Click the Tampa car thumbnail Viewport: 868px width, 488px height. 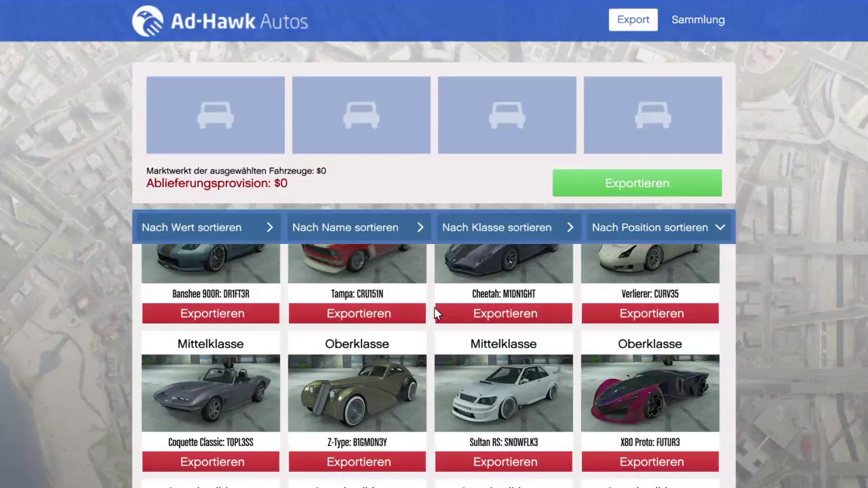(x=357, y=264)
